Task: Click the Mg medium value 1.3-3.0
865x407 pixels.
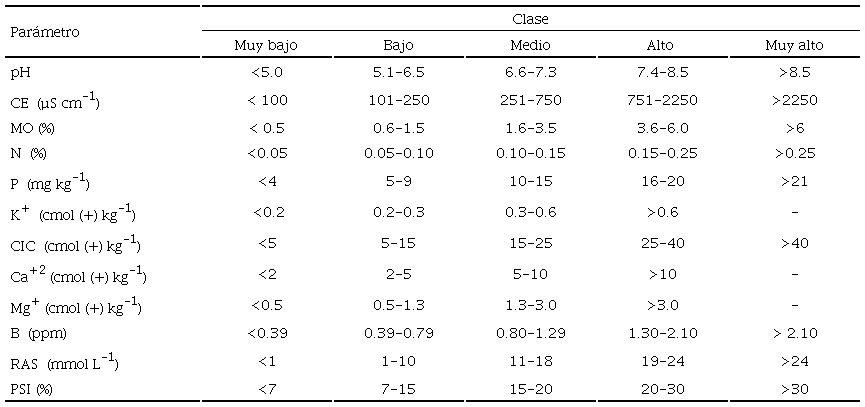Action: [530, 304]
